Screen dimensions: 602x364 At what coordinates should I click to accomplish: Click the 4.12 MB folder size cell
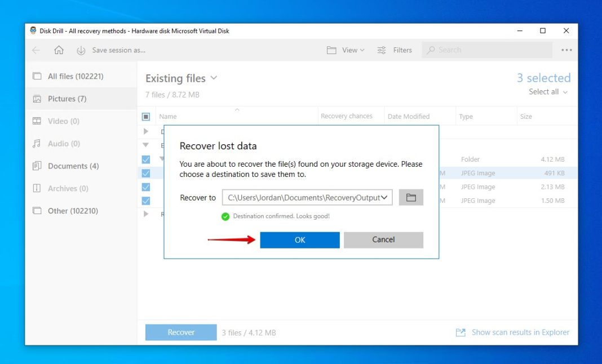[552, 159]
